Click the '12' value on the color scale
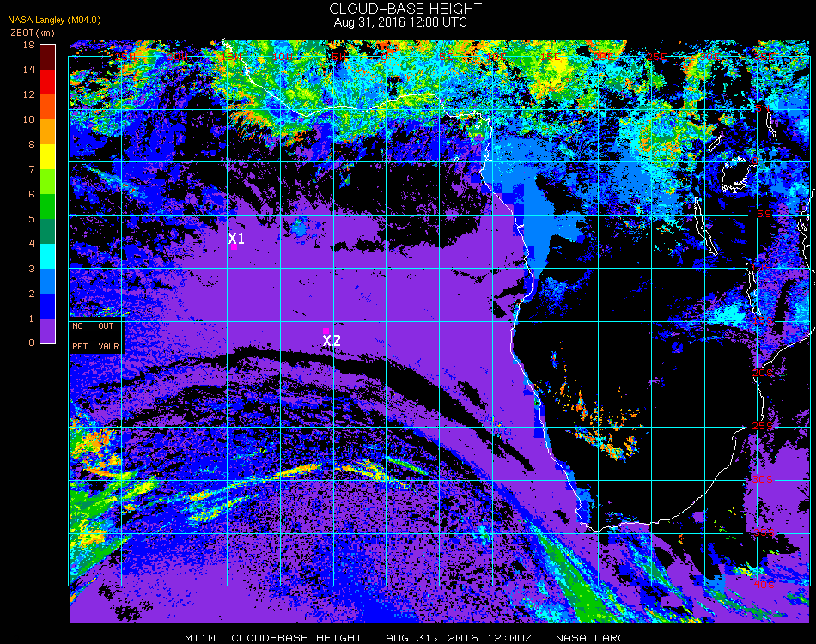Screen dimensions: 816x644 [x=28, y=94]
